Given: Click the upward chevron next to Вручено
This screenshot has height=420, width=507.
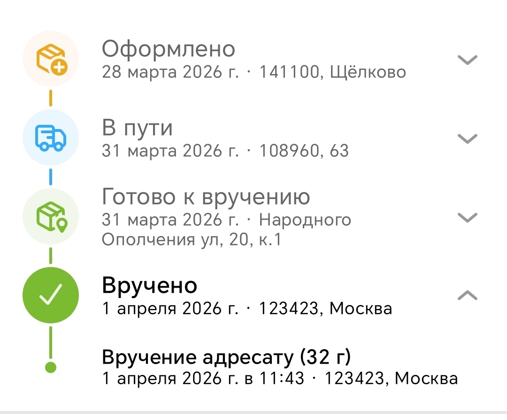Looking at the screenshot, I should tap(466, 295).
